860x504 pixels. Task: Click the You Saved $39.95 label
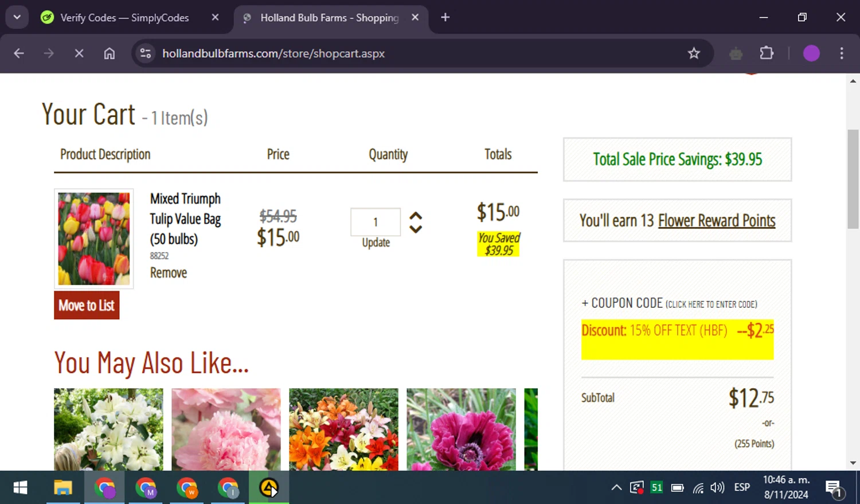coord(499,244)
